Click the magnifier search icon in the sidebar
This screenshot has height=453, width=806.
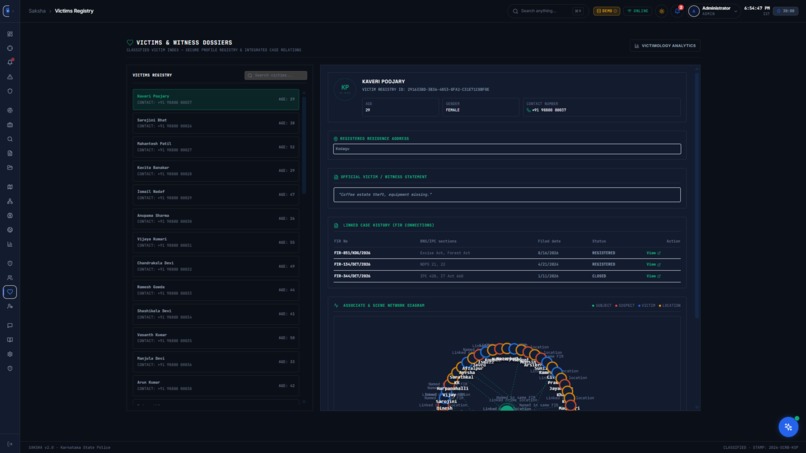click(x=10, y=139)
